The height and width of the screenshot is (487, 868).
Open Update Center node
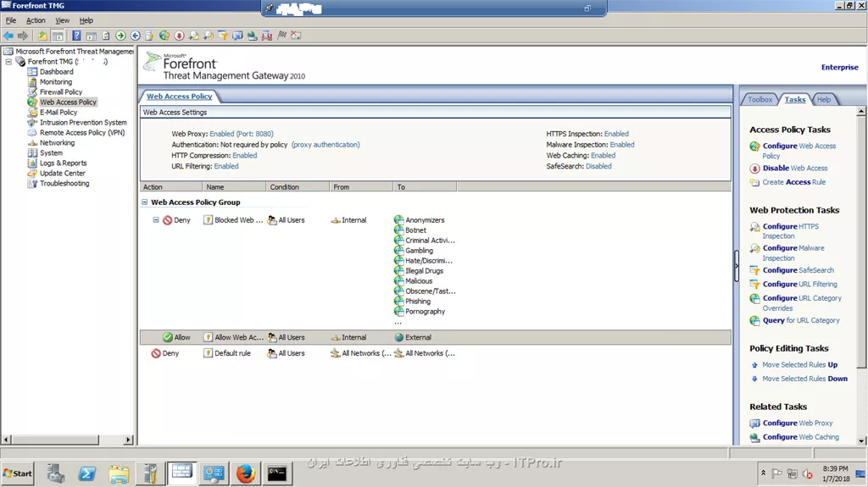62,174
